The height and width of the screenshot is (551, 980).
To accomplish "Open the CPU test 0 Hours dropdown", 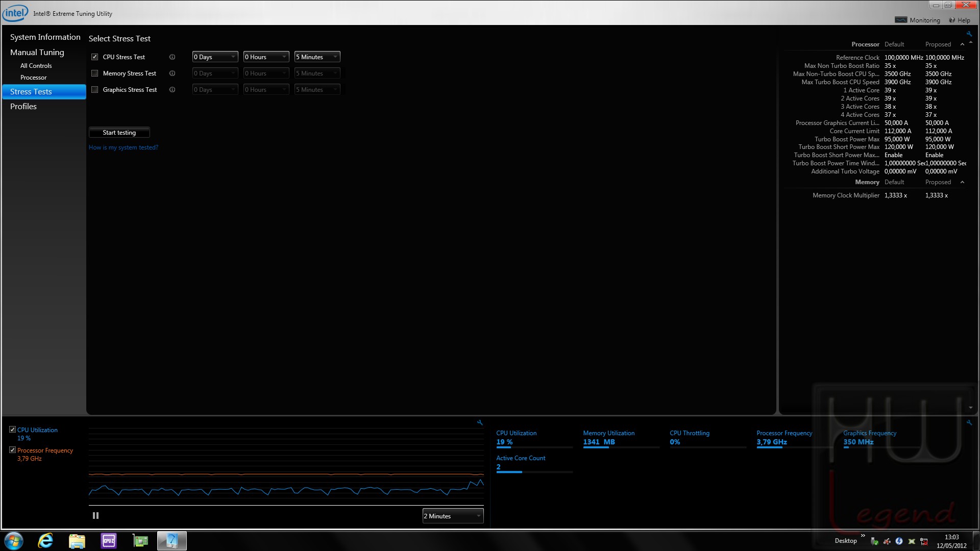I will pos(266,57).
